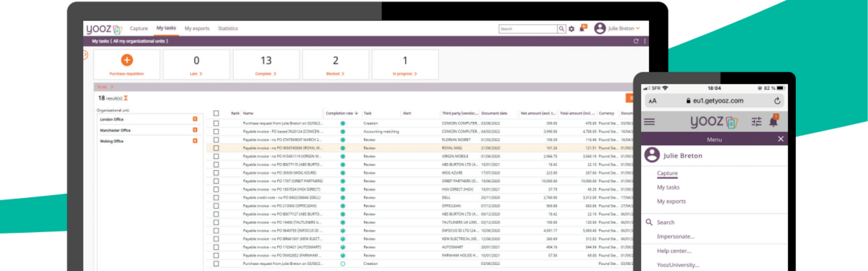Reload the page in mobile browser

coord(777,101)
